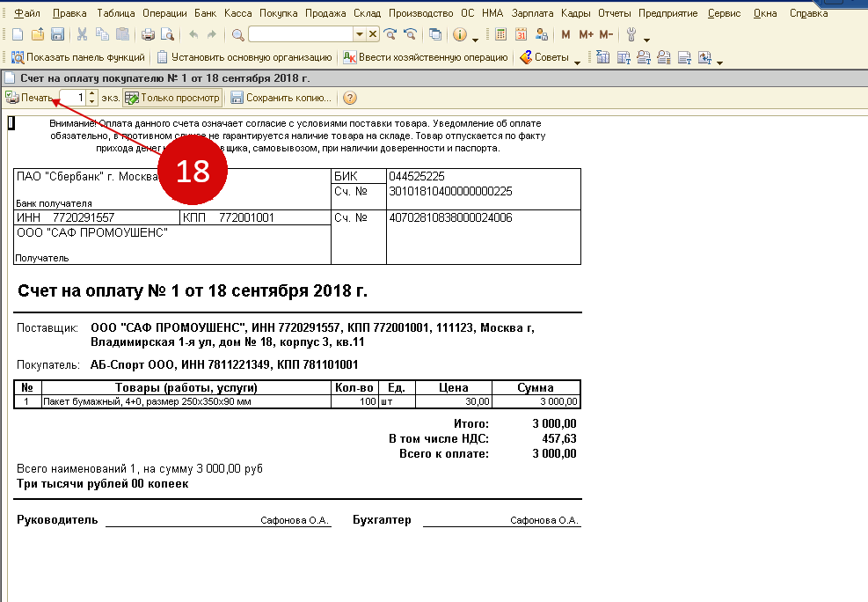This screenshot has width=868, height=602.
Task: Save using the floppy disk icon
Action: tap(57, 35)
